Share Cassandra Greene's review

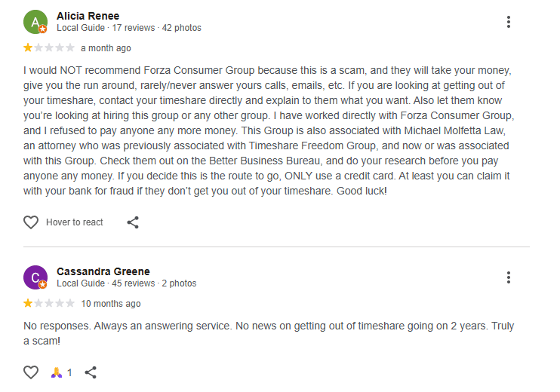click(91, 372)
